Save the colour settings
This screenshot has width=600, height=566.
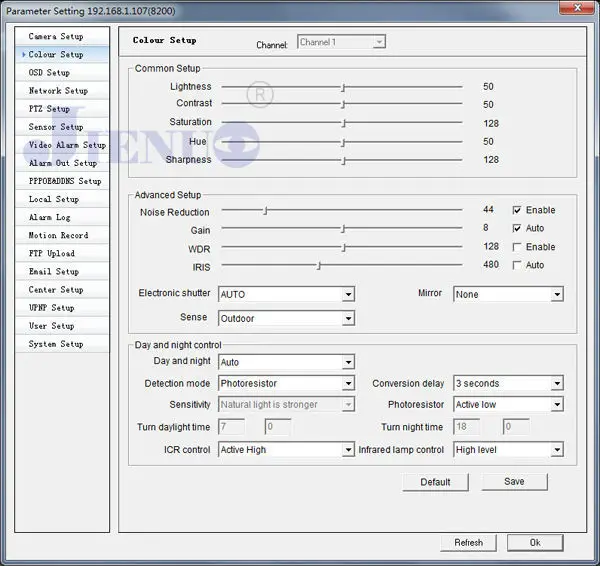pos(514,481)
